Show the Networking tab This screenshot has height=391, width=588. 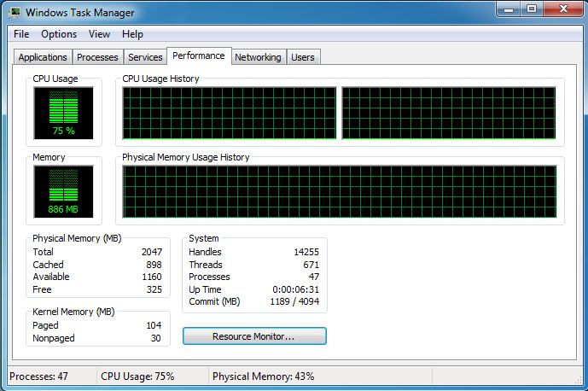click(x=258, y=57)
